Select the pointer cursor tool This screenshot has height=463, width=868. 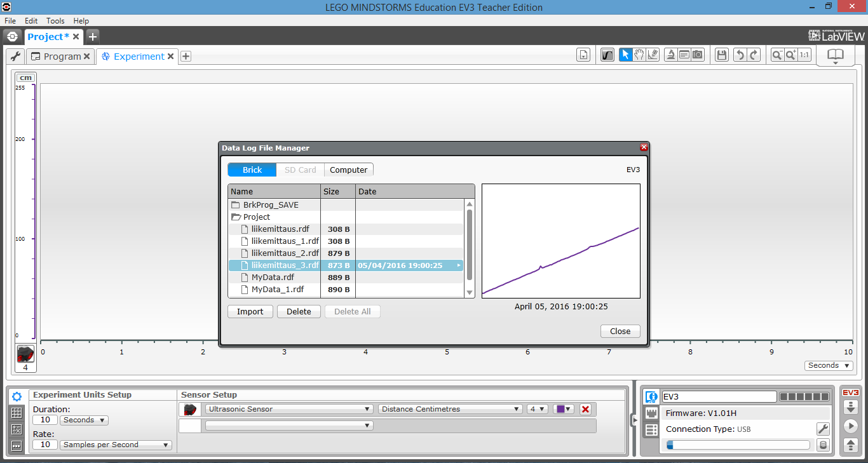coord(625,55)
